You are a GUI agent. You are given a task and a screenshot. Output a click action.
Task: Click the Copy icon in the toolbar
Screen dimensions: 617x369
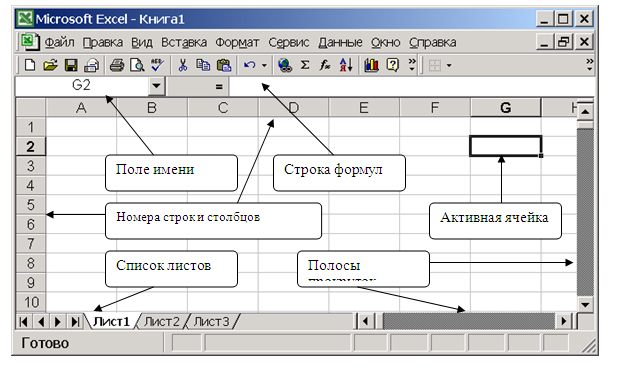pos(203,65)
